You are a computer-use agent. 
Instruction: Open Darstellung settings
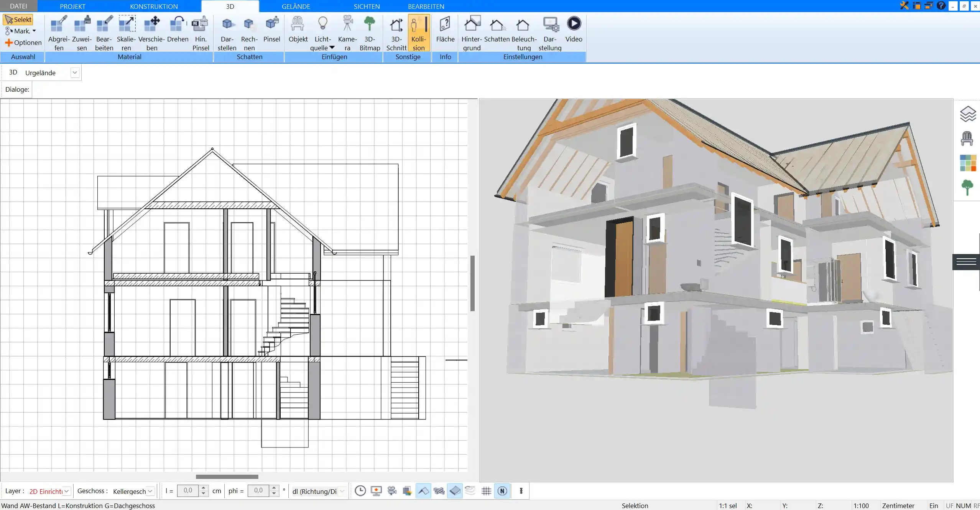tap(550, 33)
